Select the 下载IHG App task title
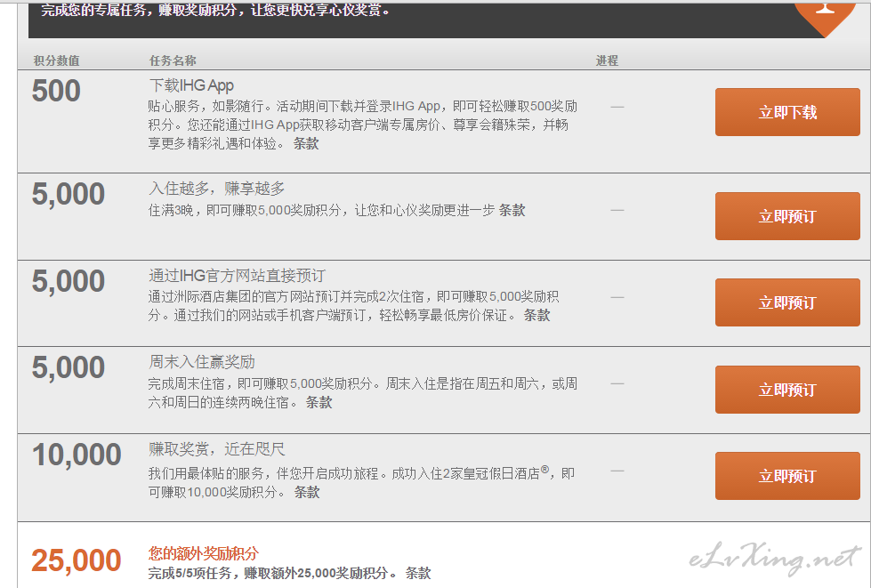This screenshot has height=588, width=871. (191, 85)
